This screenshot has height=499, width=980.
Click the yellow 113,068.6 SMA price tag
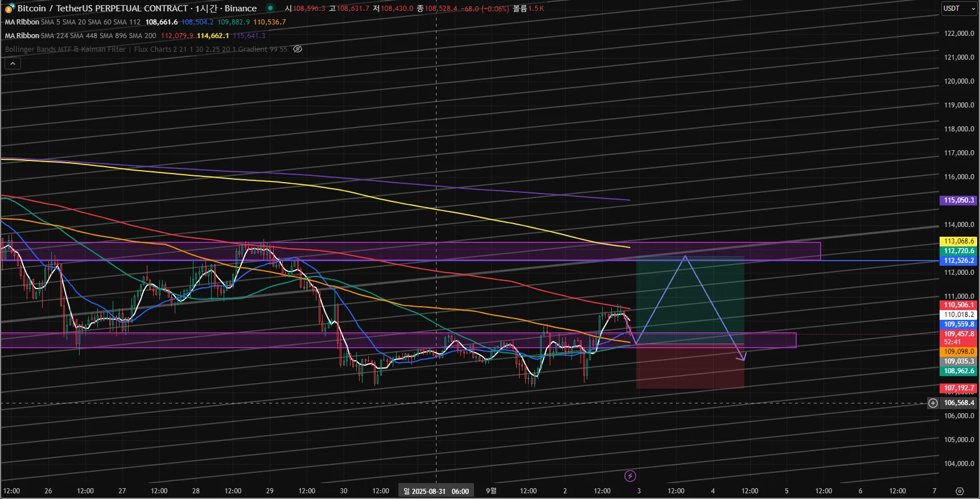tap(958, 241)
